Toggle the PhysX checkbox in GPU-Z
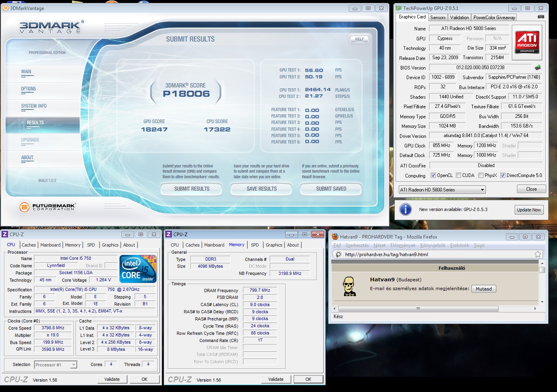Screen dimensions: 557x392 pos(481,175)
